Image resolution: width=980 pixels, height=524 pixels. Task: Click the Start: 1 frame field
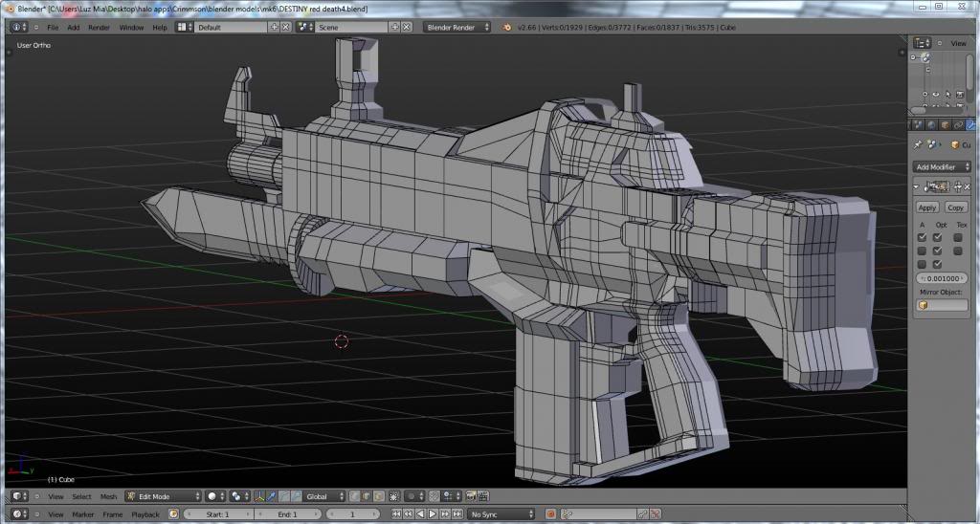(218, 514)
